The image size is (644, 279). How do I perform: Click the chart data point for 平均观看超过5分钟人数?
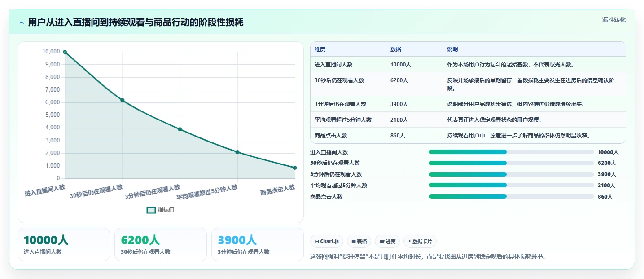point(237,152)
